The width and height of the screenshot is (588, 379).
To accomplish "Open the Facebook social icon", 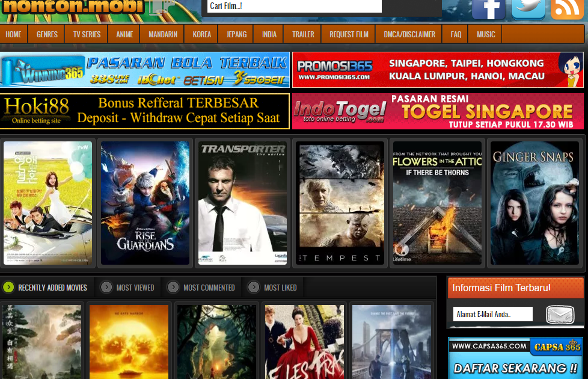I will pos(489,10).
